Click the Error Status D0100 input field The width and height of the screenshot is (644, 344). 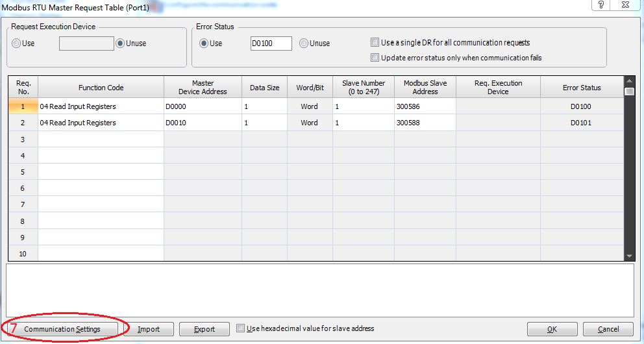click(271, 43)
